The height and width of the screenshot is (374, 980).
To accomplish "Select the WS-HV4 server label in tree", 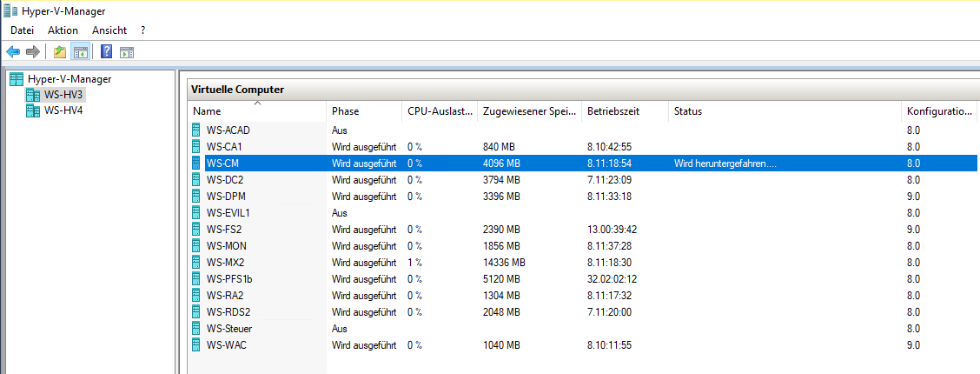I will click(63, 110).
